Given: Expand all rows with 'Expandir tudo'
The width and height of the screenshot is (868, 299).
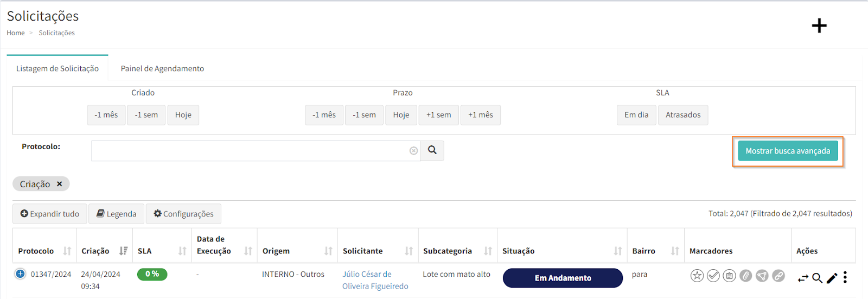Looking at the screenshot, I should point(50,214).
